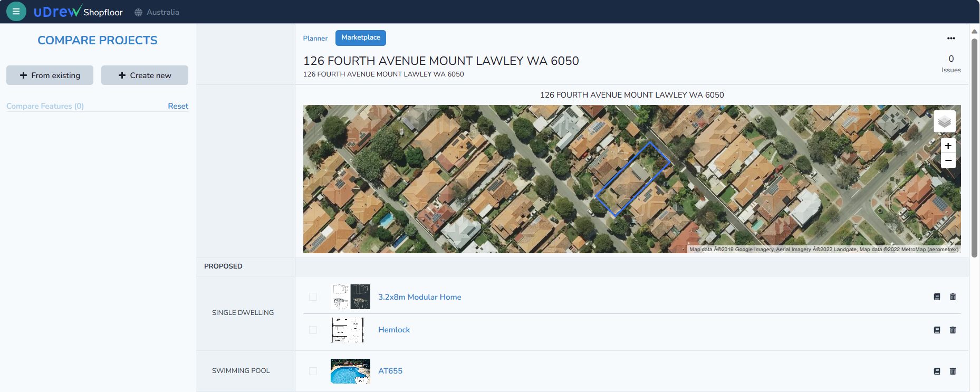Zoom out on the aerial map
980x392 pixels.
pyautogui.click(x=948, y=160)
